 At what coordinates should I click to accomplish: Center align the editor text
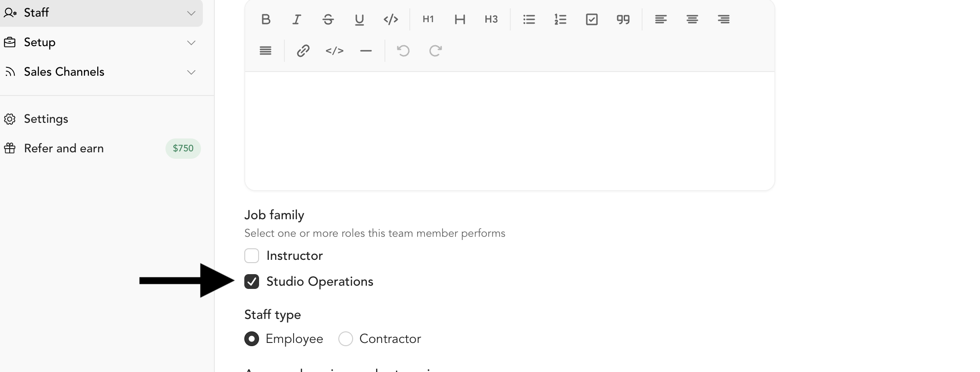point(692,19)
